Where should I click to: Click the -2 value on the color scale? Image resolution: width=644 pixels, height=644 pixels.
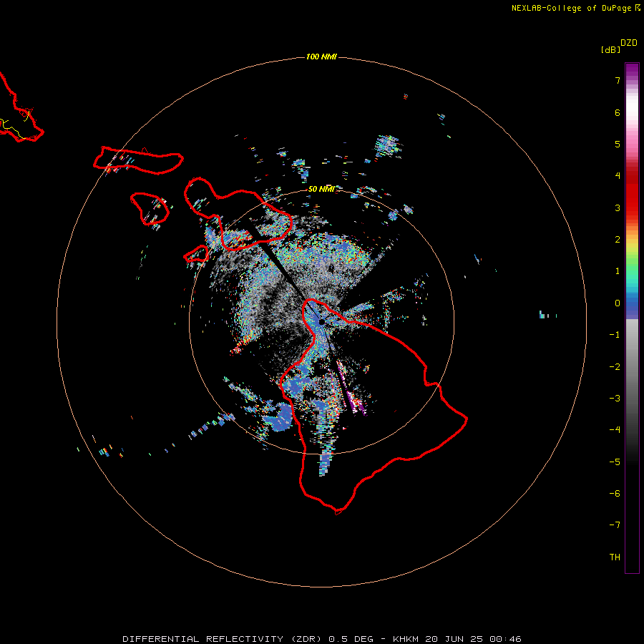tap(615, 367)
